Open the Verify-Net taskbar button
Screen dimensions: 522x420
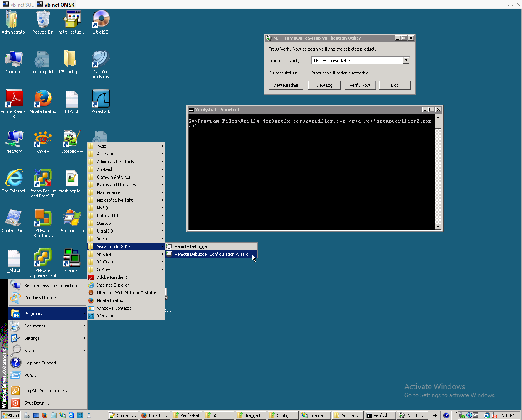click(186, 415)
